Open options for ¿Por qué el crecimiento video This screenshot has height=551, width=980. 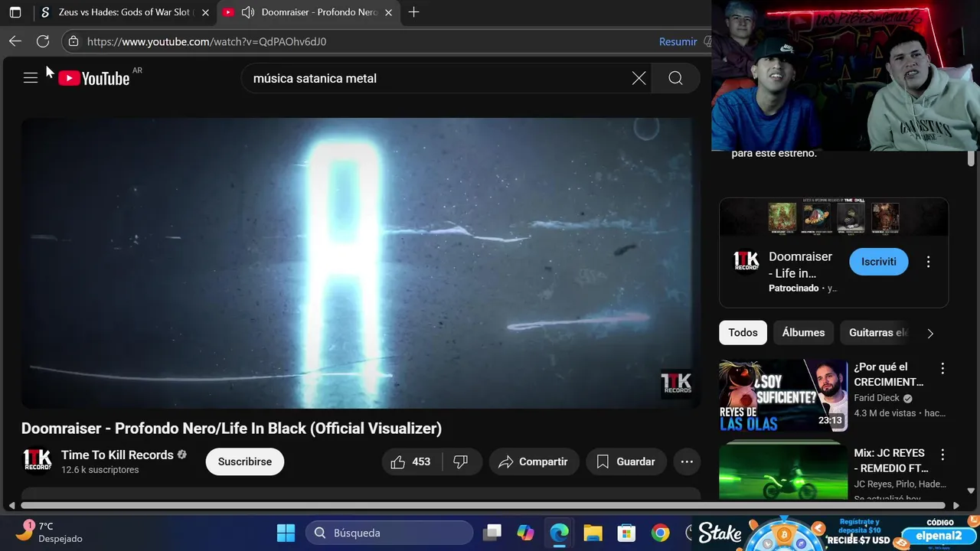942,369
